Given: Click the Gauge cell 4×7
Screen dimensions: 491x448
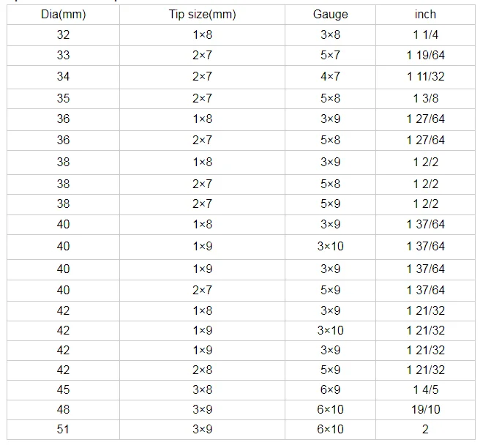Looking at the screenshot, I should (330, 77).
